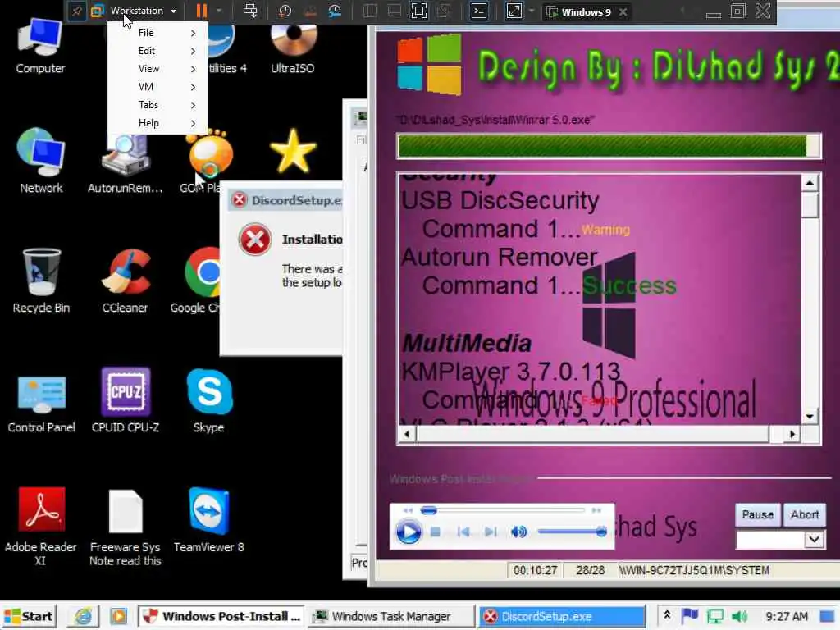Adjust the media player volume slider
Image resolution: width=840 pixels, height=630 pixels.
(x=572, y=532)
